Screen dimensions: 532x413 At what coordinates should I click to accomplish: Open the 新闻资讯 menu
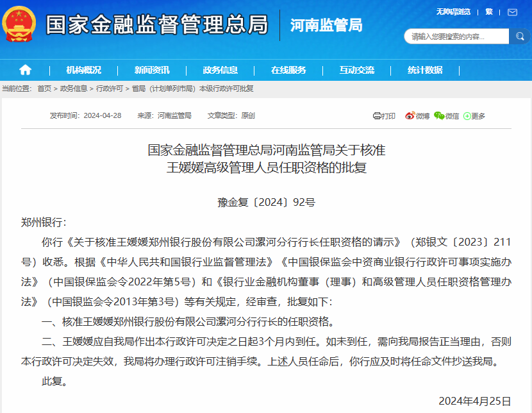point(152,70)
